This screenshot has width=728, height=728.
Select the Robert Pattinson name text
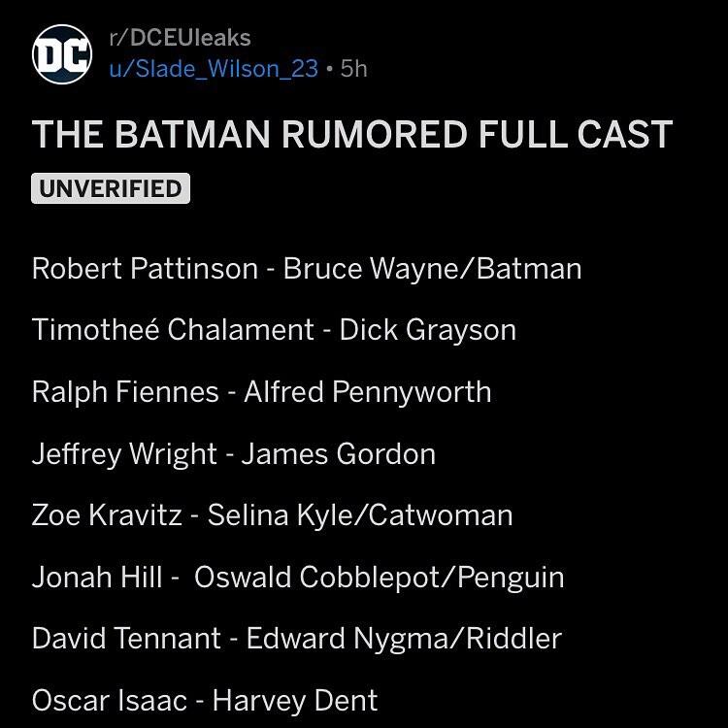click(145, 268)
